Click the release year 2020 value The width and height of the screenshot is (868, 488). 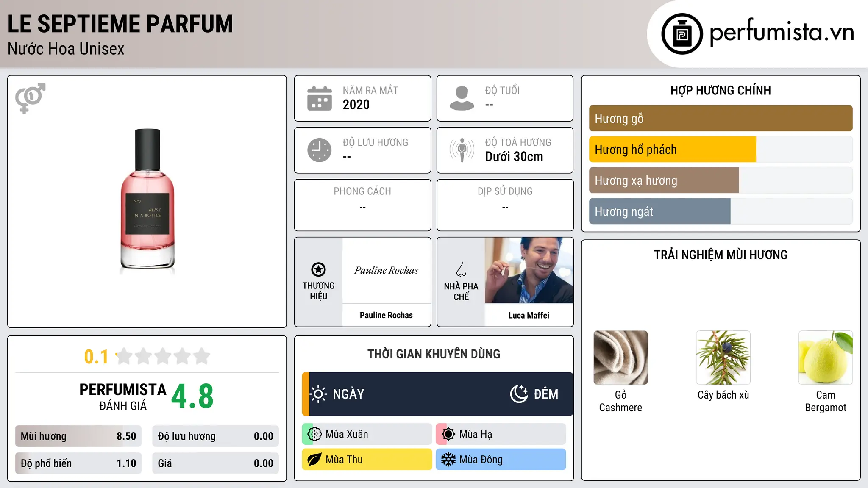pyautogui.click(x=356, y=105)
